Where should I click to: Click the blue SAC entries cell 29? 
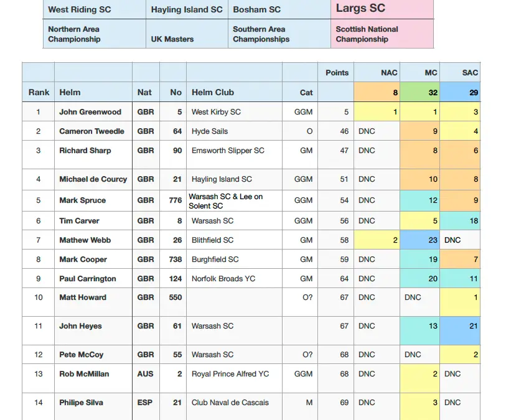tap(460, 92)
